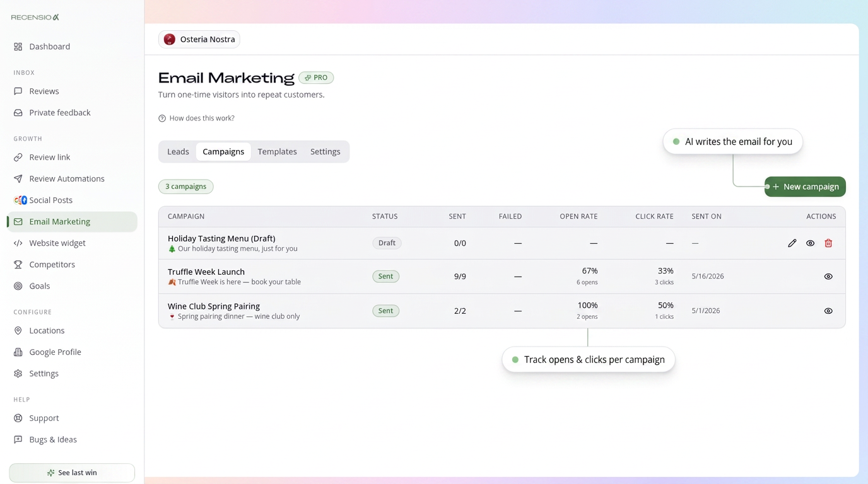Click the 100% open rate value
868x484 pixels.
[x=587, y=306]
